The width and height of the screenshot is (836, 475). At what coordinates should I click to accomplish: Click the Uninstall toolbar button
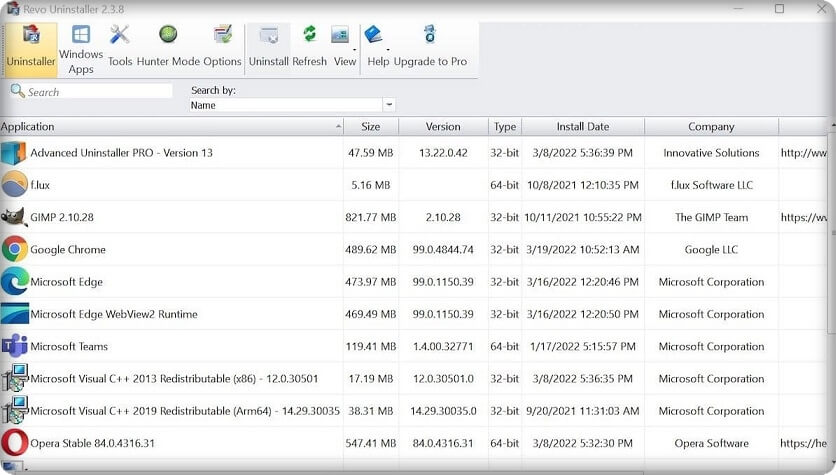pyautogui.click(x=269, y=47)
